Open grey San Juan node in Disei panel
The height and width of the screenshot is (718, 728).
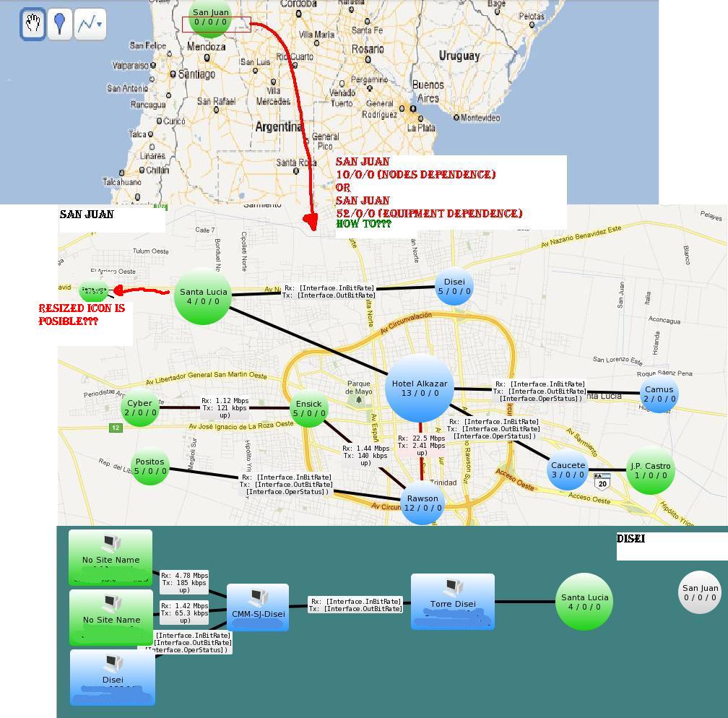700,592
